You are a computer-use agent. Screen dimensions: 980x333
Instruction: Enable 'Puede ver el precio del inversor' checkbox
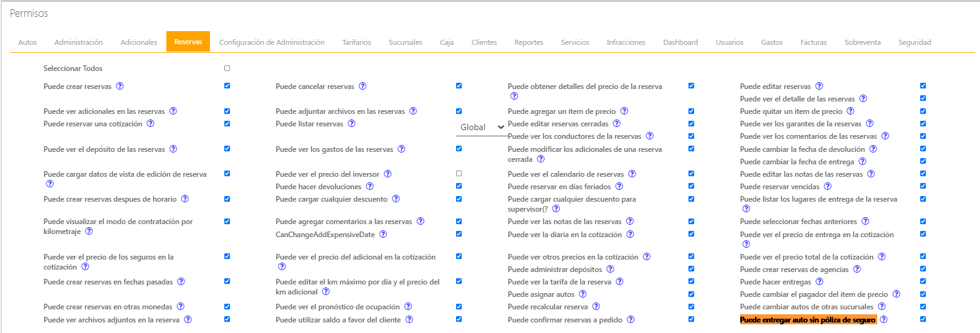(x=459, y=174)
